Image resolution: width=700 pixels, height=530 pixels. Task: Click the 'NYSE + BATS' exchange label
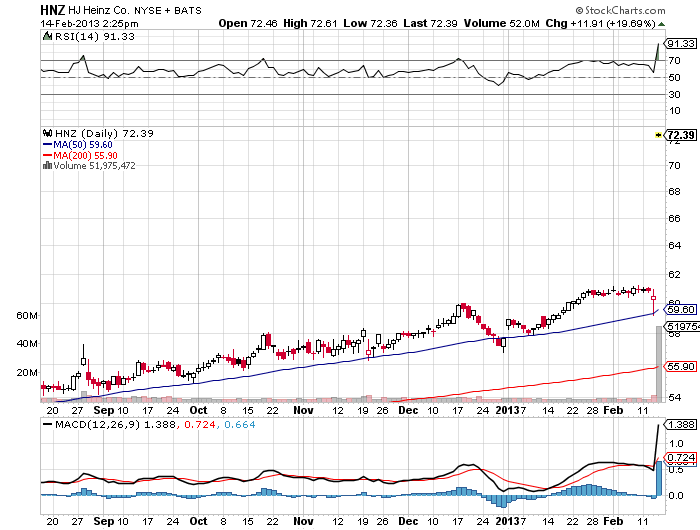point(168,10)
